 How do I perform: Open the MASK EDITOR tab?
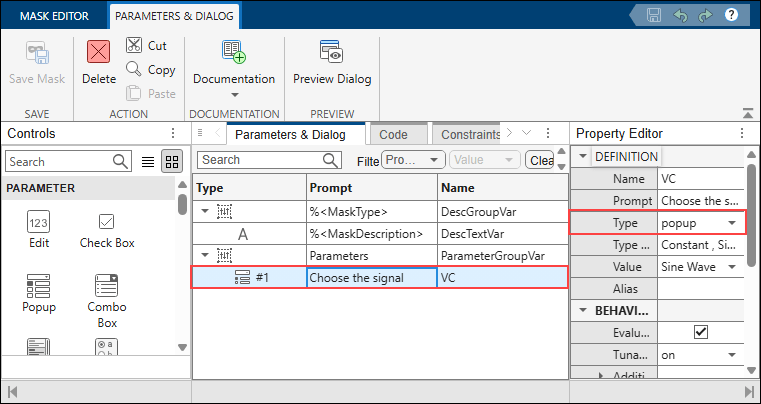[x=54, y=16]
